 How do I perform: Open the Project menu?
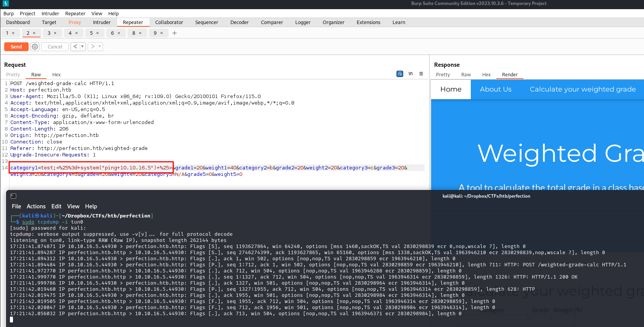pos(27,13)
